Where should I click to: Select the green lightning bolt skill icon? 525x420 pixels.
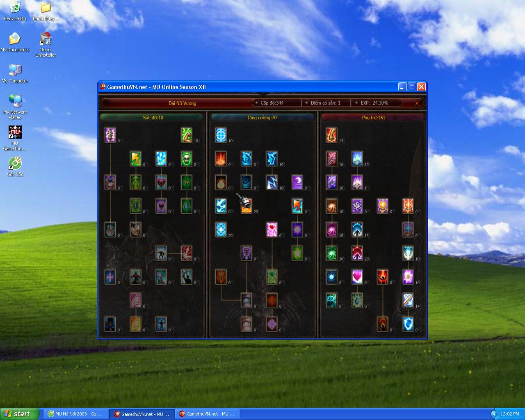point(187,182)
